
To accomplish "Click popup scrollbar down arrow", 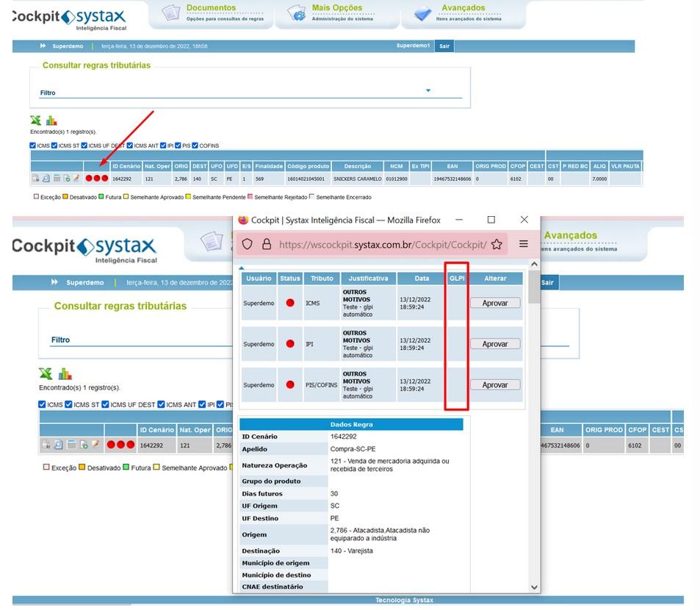I will 534,587.
